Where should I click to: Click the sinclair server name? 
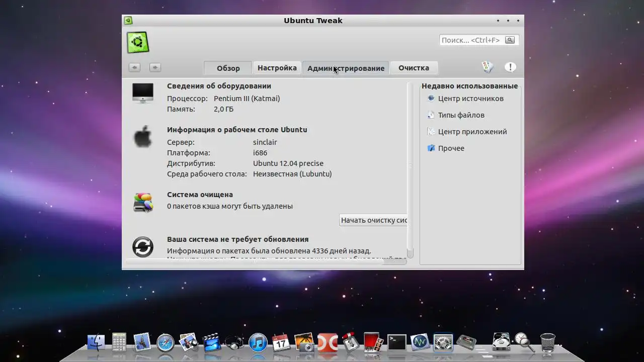pos(265,142)
